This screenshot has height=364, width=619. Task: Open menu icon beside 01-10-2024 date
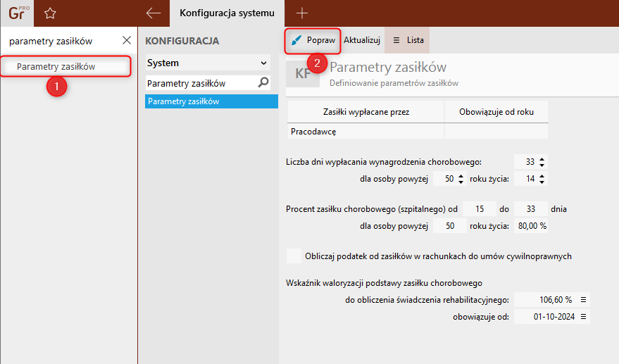tap(584, 317)
